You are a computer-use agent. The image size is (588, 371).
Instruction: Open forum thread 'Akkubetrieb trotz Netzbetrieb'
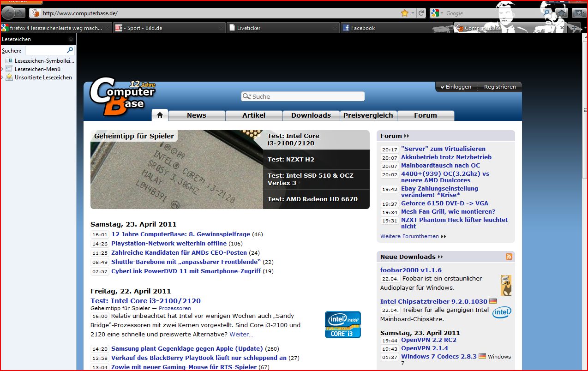pyautogui.click(x=446, y=157)
